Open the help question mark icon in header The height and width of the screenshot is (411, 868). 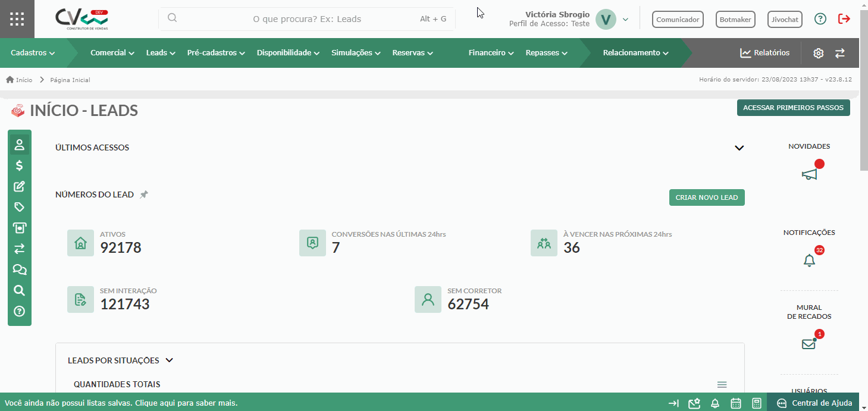[820, 19]
